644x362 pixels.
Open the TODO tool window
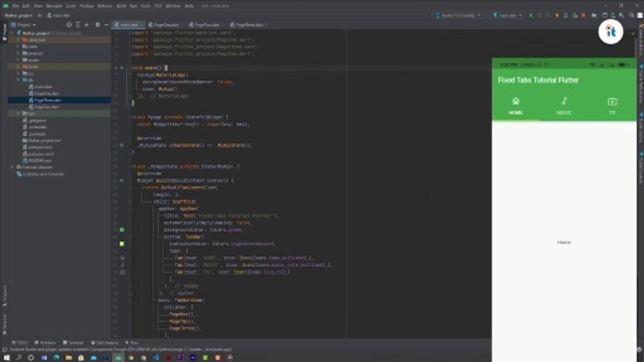[x=20, y=343]
